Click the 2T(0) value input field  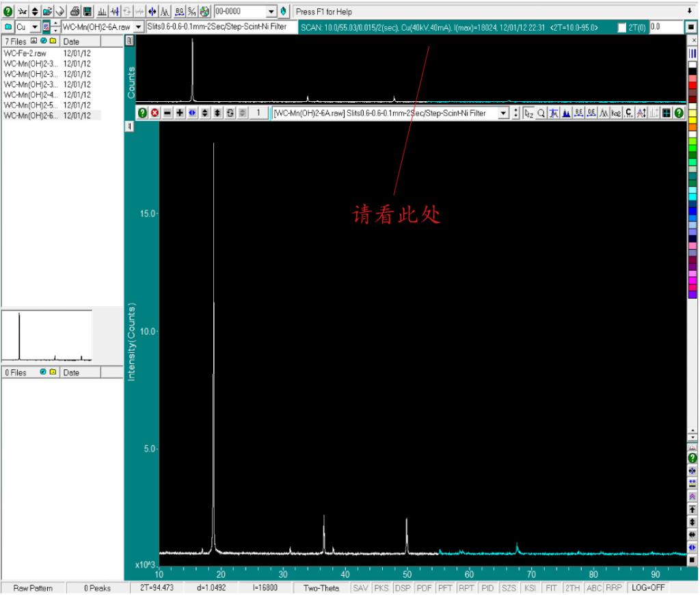pos(666,27)
